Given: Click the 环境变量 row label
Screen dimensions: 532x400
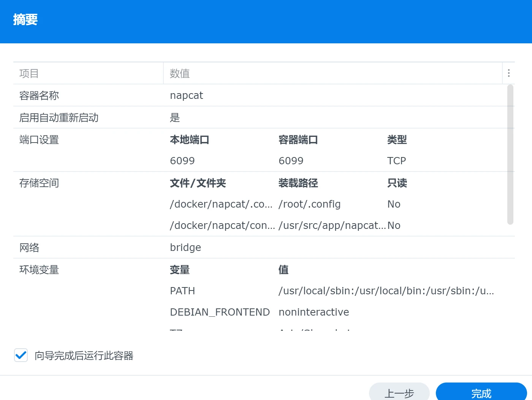Looking at the screenshot, I should tap(39, 270).
